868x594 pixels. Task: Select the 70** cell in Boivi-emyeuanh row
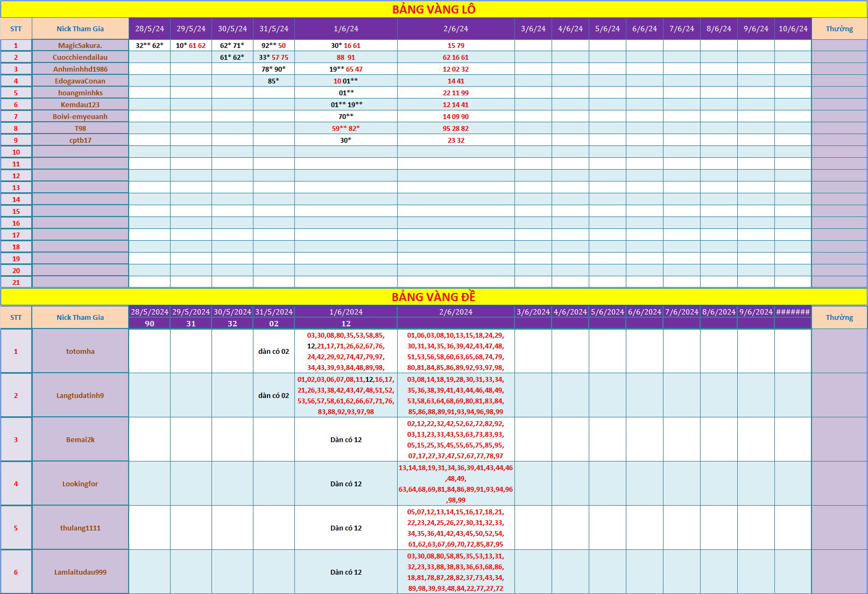click(346, 116)
